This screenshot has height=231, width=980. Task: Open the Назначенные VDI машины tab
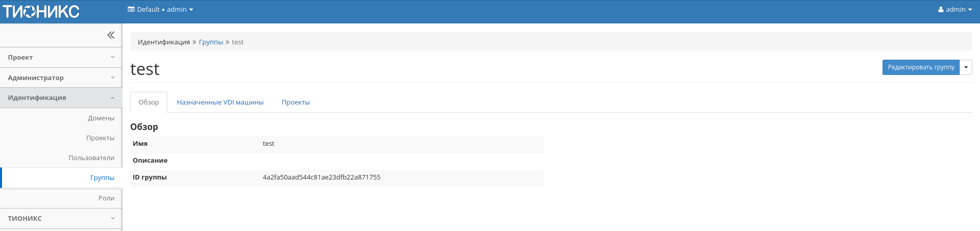click(x=220, y=102)
